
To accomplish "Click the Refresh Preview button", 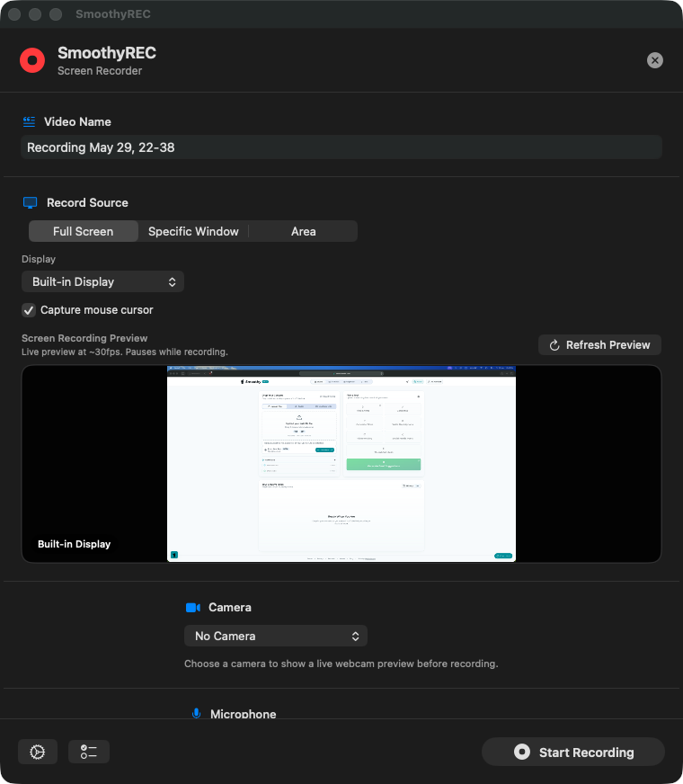I will [599, 345].
